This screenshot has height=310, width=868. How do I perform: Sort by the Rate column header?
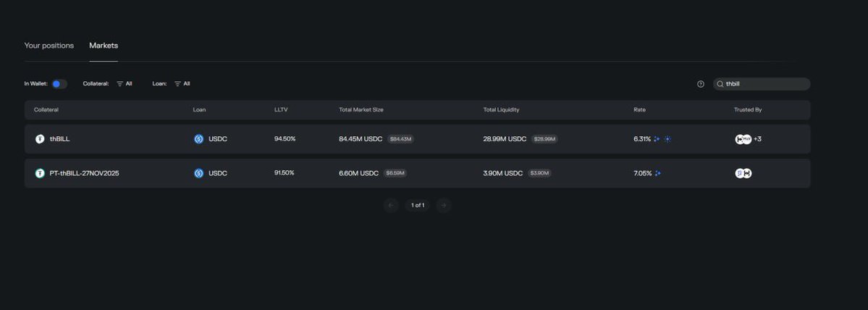coord(639,110)
